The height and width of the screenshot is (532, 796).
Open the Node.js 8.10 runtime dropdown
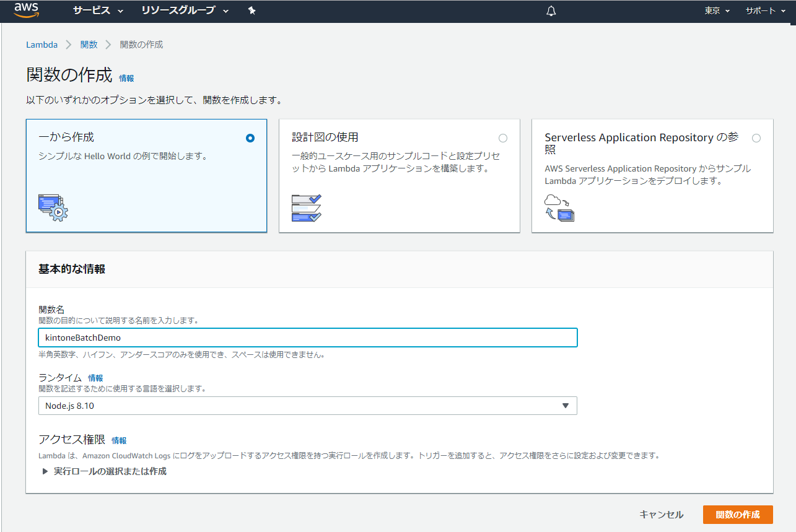[x=307, y=406]
